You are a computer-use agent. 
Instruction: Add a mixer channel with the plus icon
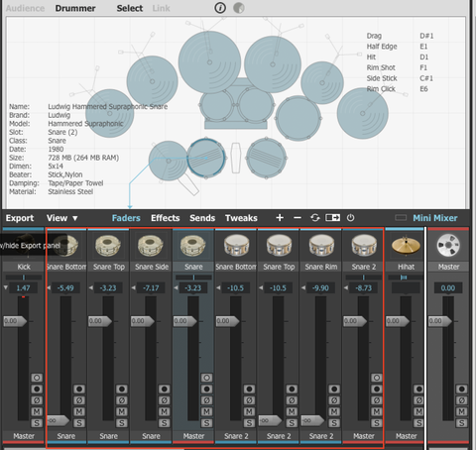(x=280, y=218)
